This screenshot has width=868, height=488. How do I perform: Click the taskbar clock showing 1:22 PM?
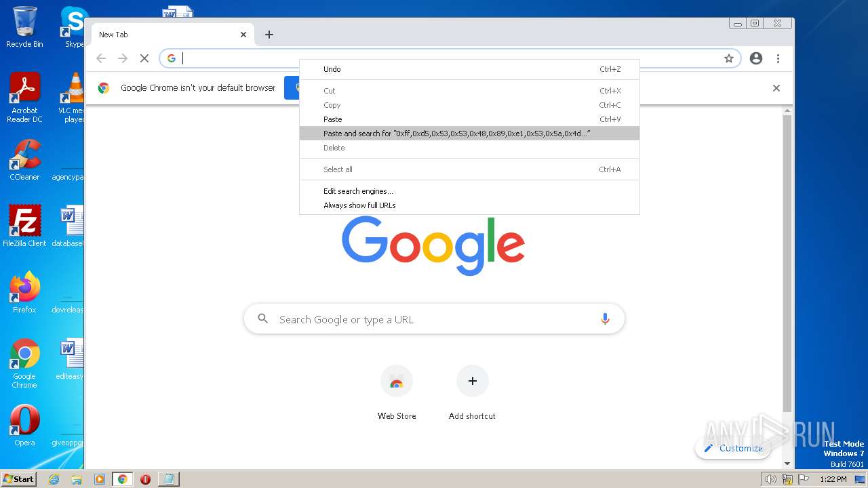click(833, 479)
